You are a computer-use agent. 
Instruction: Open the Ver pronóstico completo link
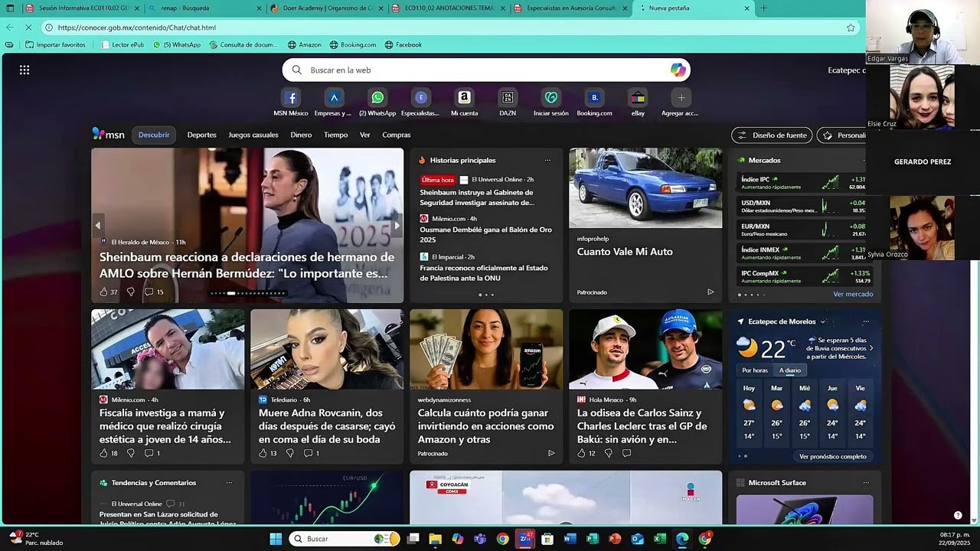(833, 457)
